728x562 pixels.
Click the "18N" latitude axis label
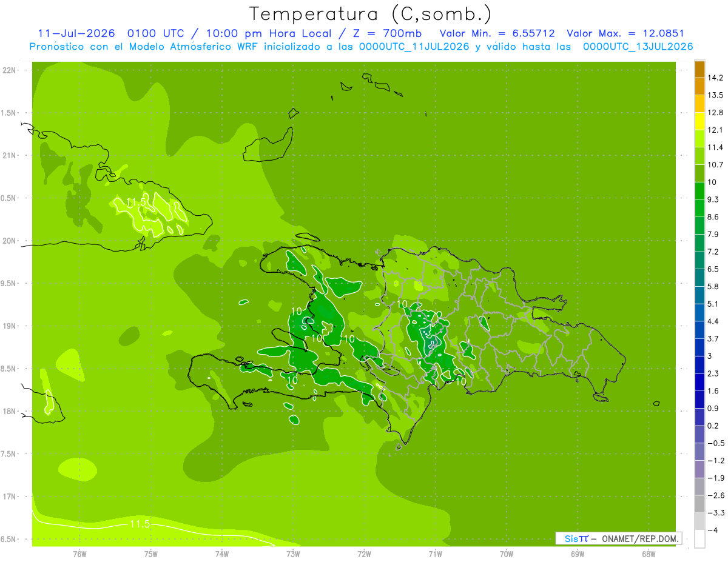9,412
